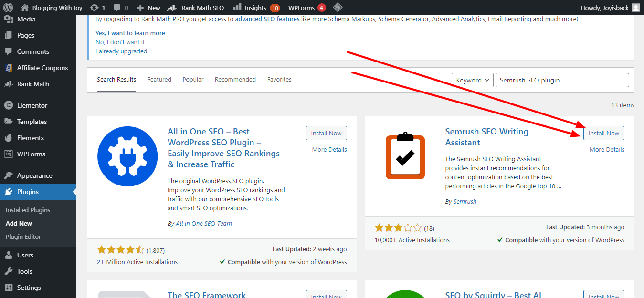Viewport: 644px width, 298px height.
Task: Click the Semrush clipboard thumbnail
Action: (405, 155)
